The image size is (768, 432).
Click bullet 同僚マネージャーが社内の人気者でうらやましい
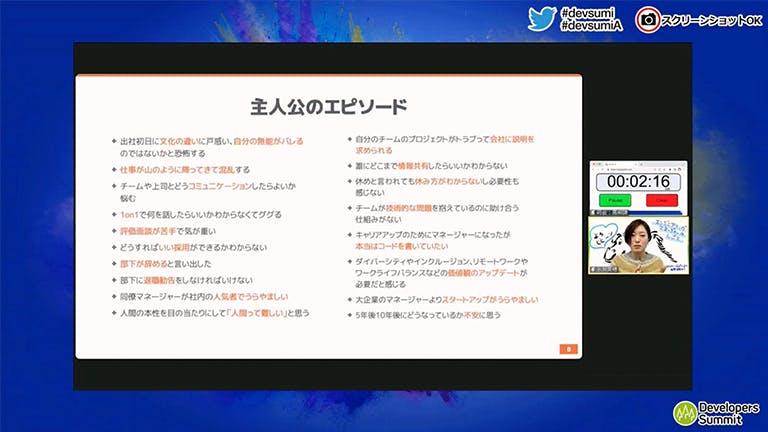point(204,296)
